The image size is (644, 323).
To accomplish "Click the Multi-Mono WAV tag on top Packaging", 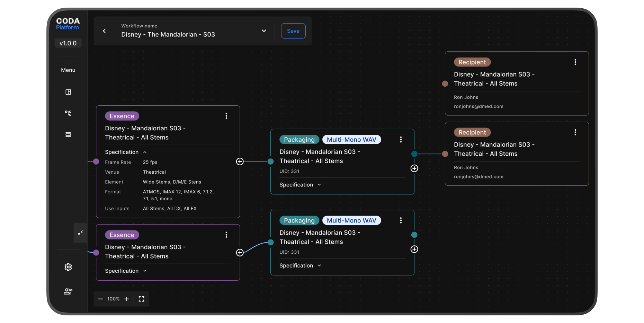I will [x=351, y=140].
